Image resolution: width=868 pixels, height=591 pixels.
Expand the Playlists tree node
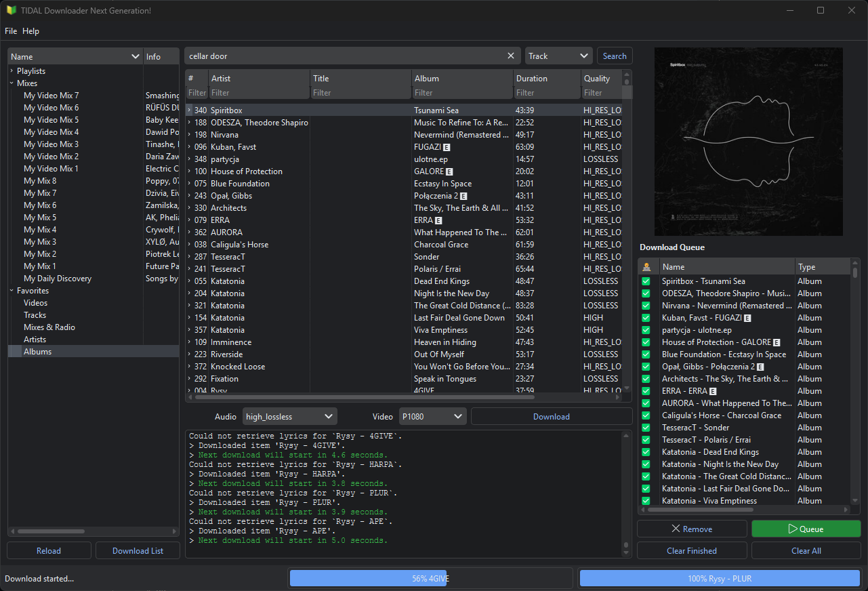[12, 71]
